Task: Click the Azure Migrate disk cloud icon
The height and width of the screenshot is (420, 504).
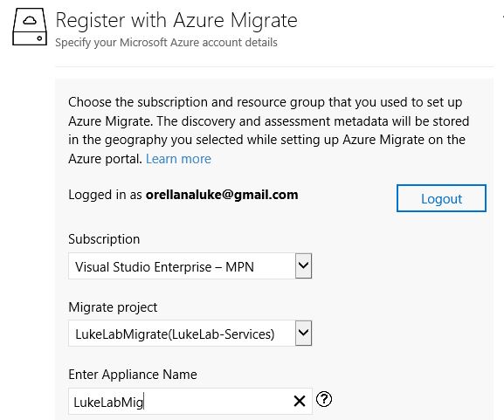Action: coord(30,27)
